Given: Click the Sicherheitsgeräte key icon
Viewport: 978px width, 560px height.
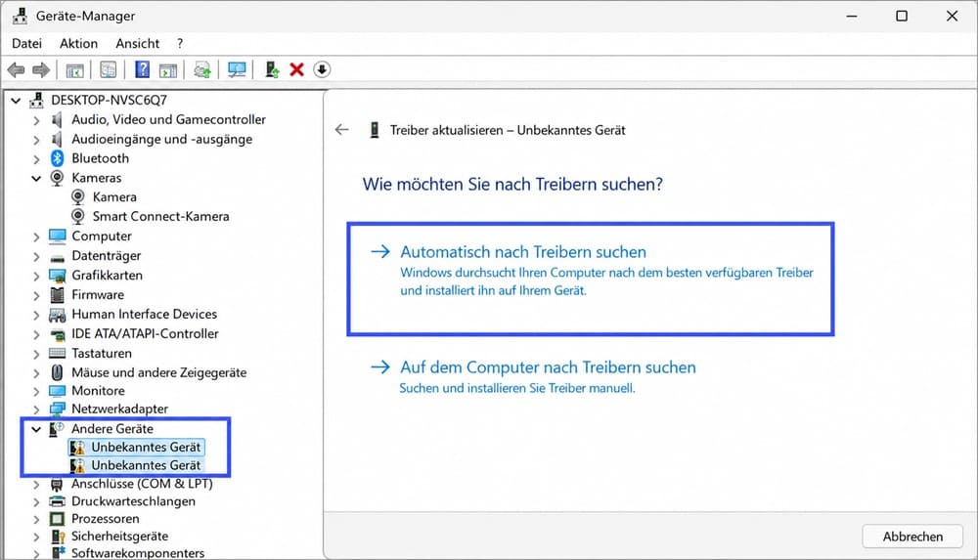Looking at the screenshot, I should click(58, 537).
